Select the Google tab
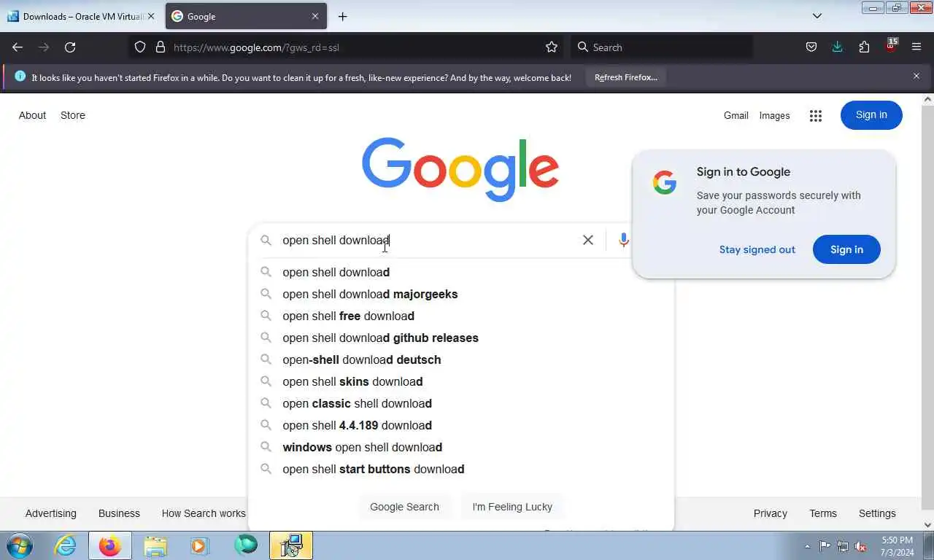The height and width of the screenshot is (560, 934). click(246, 16)
